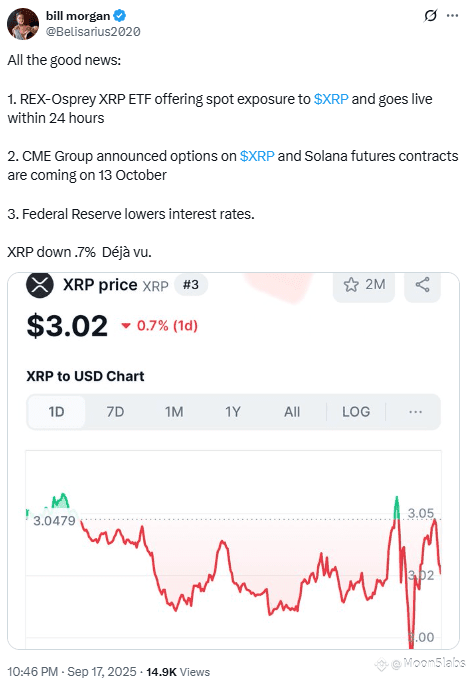Click the red down-arrow price indicator

(x=126, y=326)
